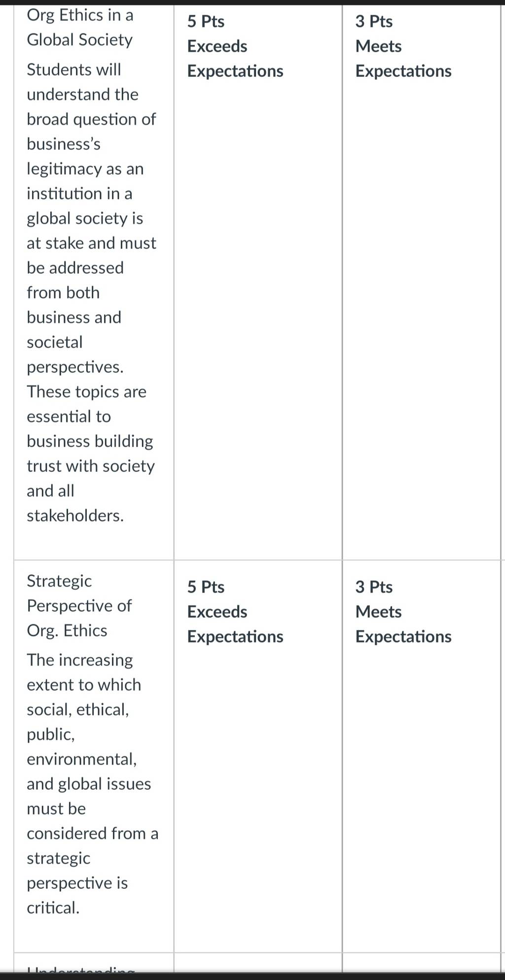The width and height of the screenshot is (505, 980).
Task: Select 3 Pts rating for Org Ethics criterion
Action: 374,21
